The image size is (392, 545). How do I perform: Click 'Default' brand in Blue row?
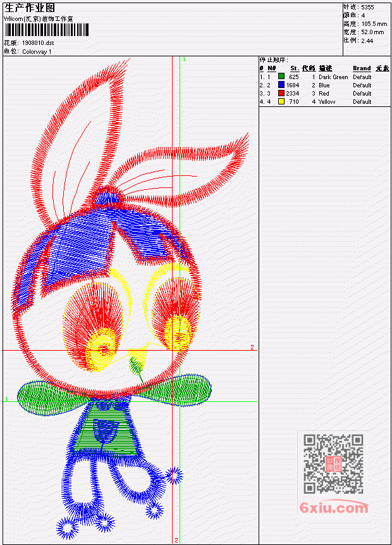[x=362, y=85]
